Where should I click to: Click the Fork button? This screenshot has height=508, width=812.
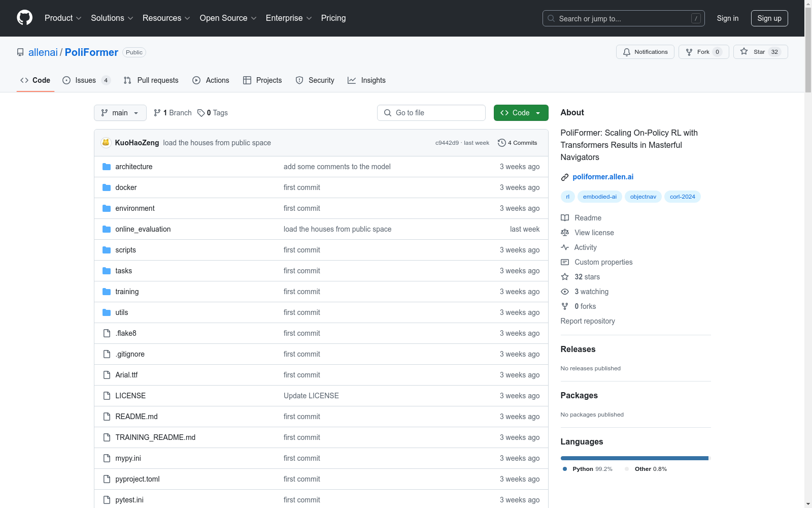pyautogui.click(x=703, y=52)
